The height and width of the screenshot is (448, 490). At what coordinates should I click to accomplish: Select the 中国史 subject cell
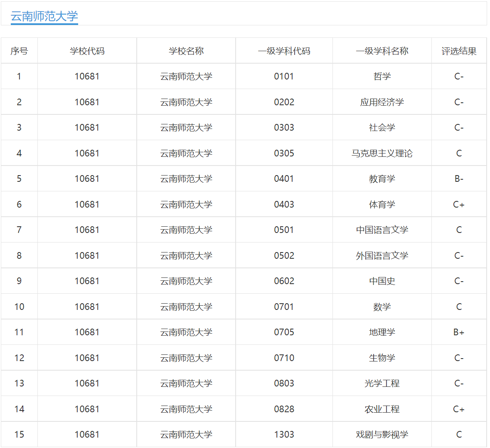pos(382,281)
